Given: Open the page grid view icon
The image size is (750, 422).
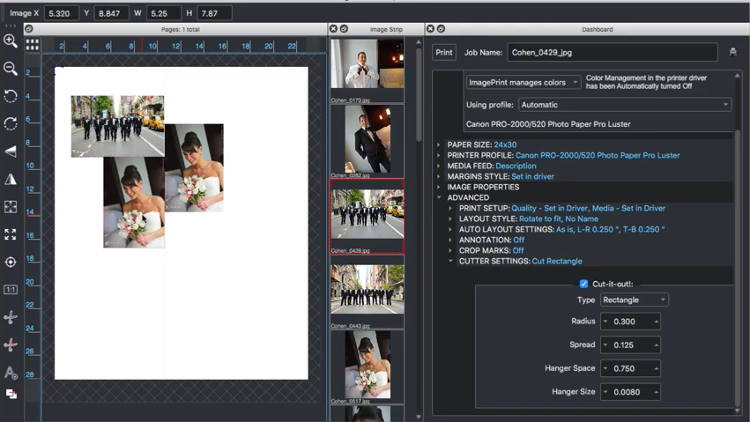Looking at the screenshot, I should [x=33, y=45].
